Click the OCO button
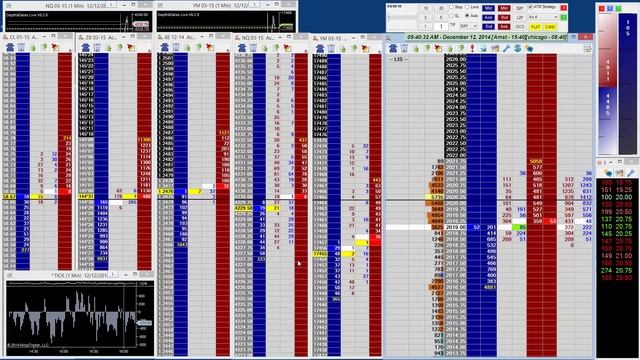The height and width of the screenshot is (360, 640). click(x=520, y=27)
